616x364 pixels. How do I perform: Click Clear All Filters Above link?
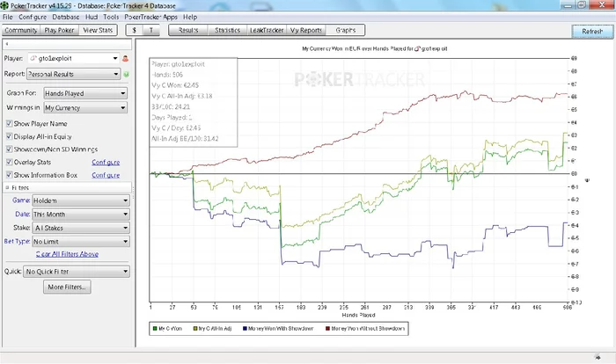tap(67, 254)
